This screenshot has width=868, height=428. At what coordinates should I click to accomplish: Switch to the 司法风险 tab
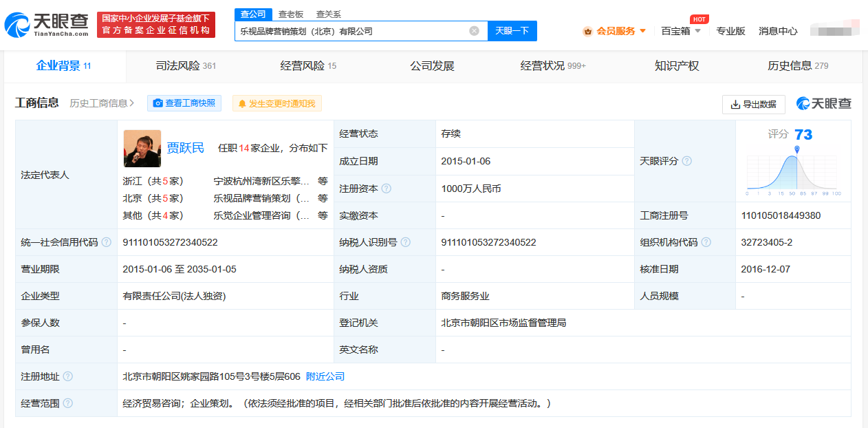[x=186, y=66]
